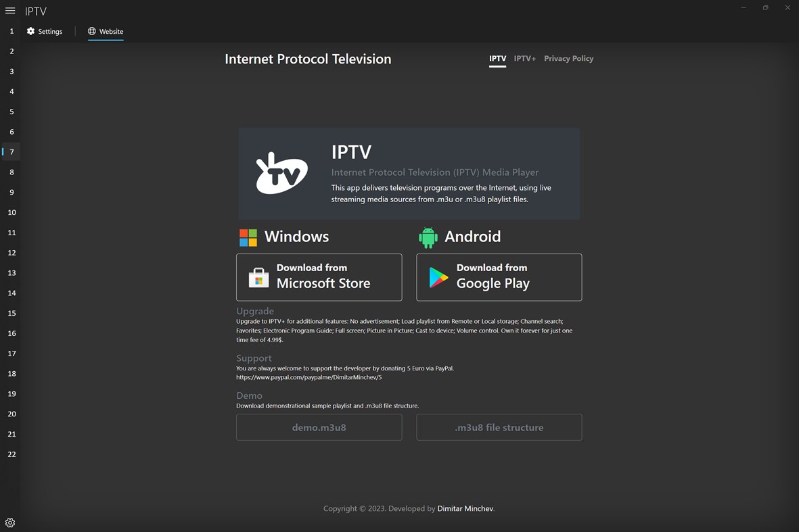Click the gear icon on Settings tab
The height and width of the screenshot is (532, 799).
click(x=30, y=31)
